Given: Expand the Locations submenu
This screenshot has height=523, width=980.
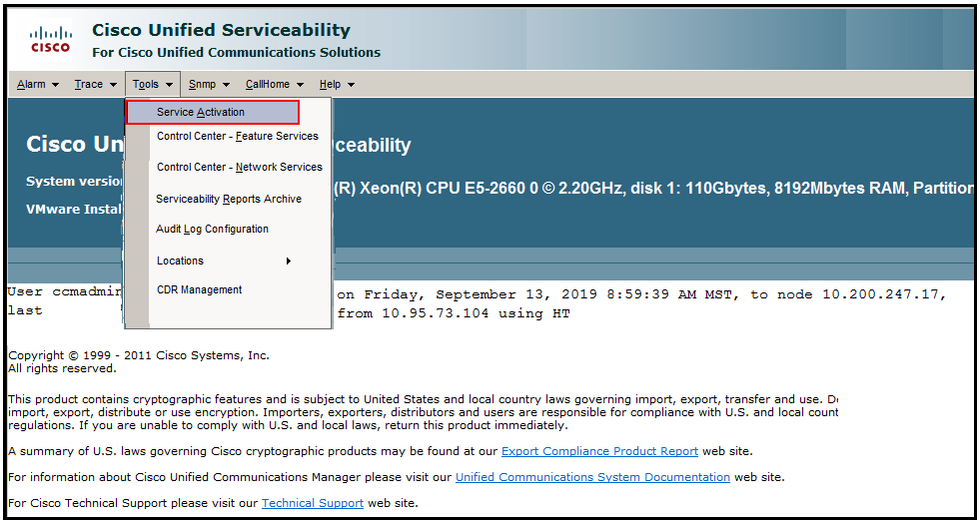Looking at the screenshot, I should 180,261.
